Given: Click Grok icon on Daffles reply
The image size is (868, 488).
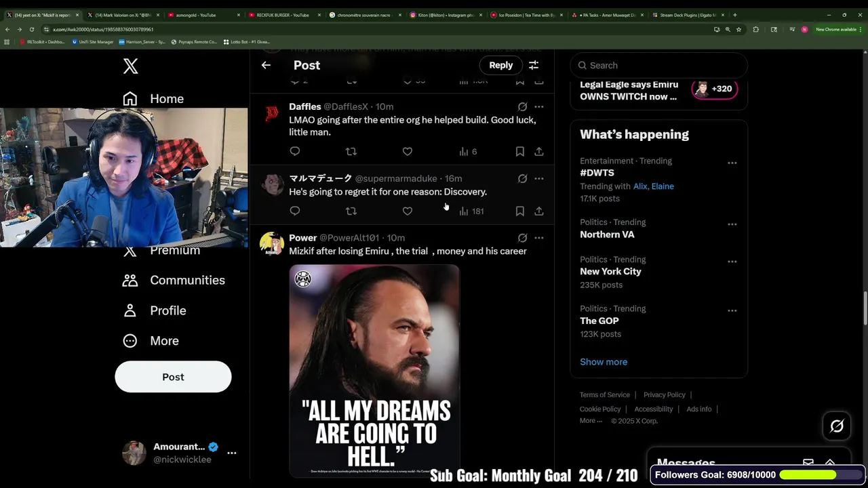Looking at the screenshot, I should pyautogui.click(x=522, y=106).
